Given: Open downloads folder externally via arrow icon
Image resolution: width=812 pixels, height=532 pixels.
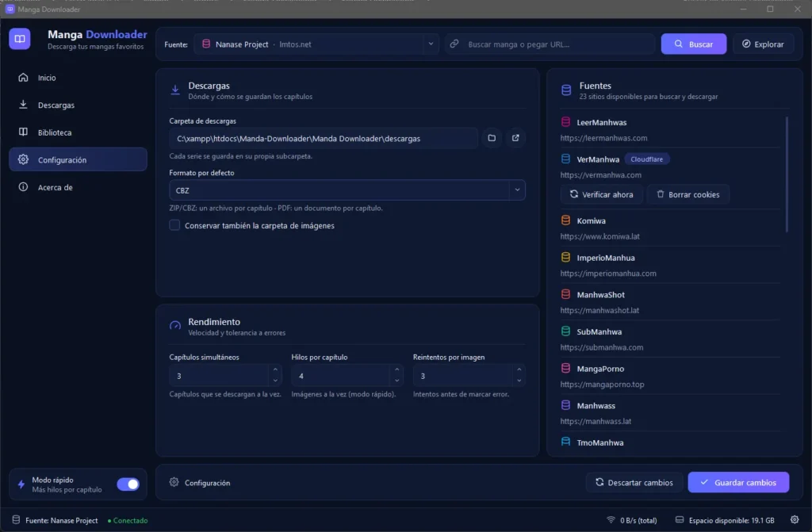Looking at the screenshot, I should click(515, 138).
